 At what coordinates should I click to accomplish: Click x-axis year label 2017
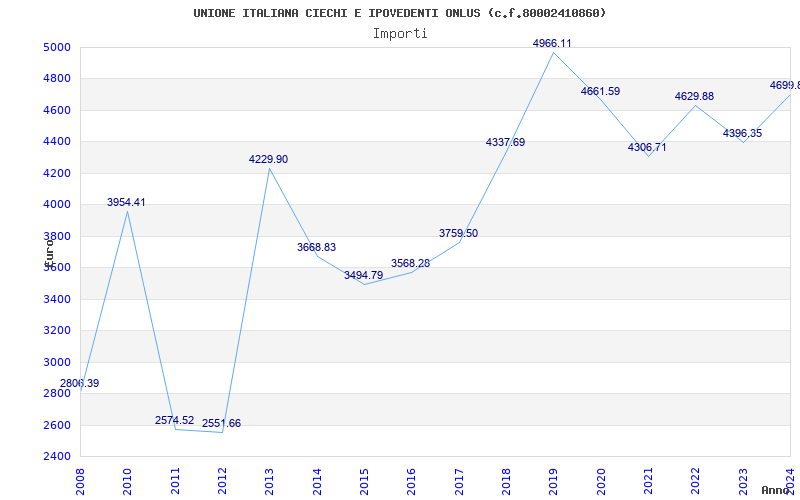[x=459, y=481]
